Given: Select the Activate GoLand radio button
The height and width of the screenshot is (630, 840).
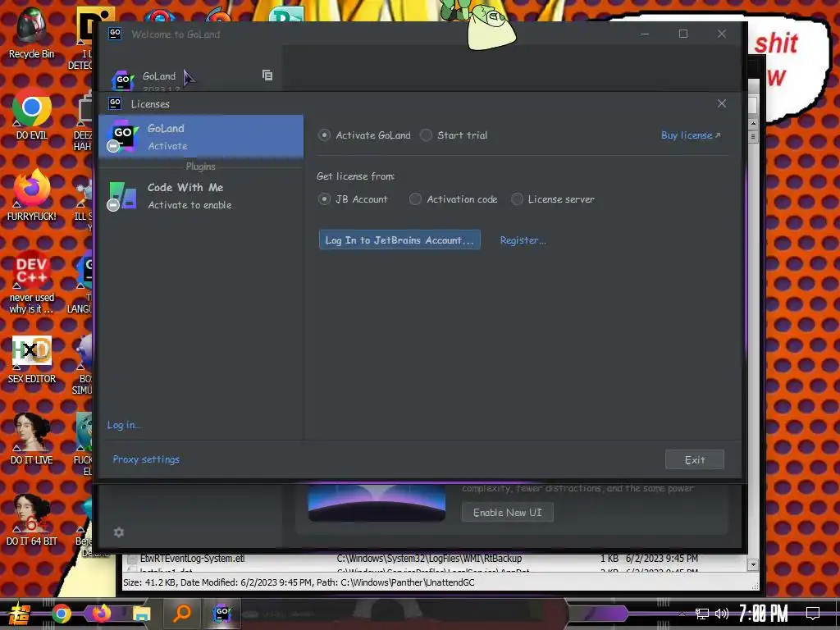Looking at the screenshot, I should tap(324, 135).
